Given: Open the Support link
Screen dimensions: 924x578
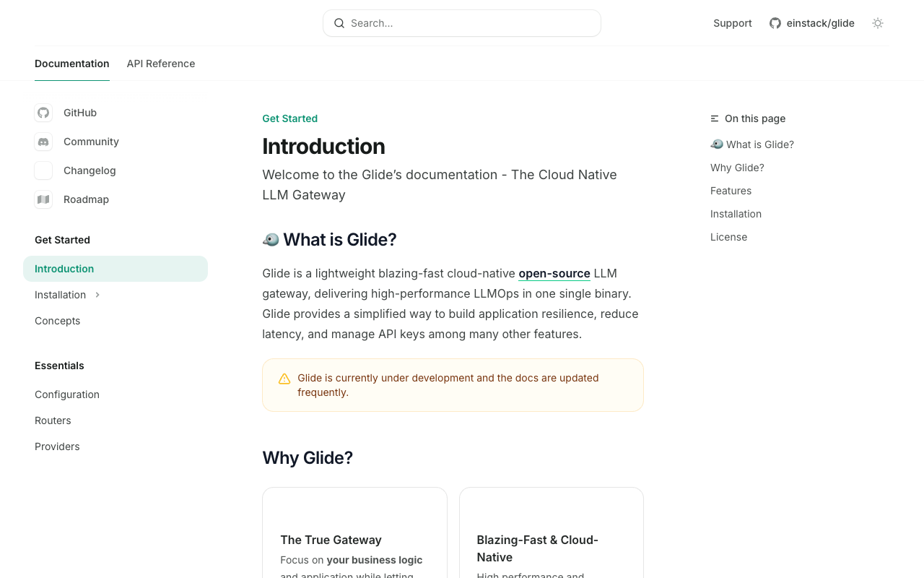Looking at the screenshot, I should (733, 23).
